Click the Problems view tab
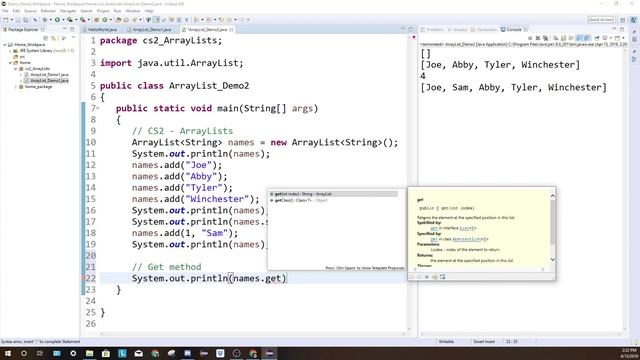Viewport: 640px width, 360px height. tap(433, 29)
